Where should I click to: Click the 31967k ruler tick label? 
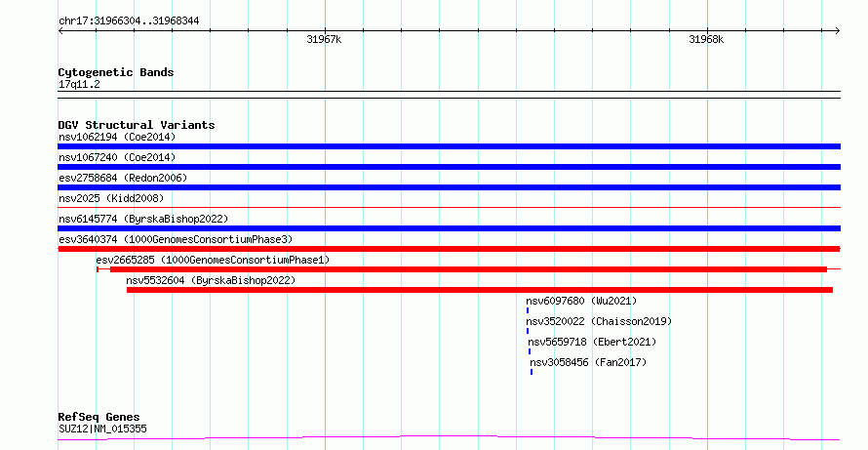tap(324, 39)
